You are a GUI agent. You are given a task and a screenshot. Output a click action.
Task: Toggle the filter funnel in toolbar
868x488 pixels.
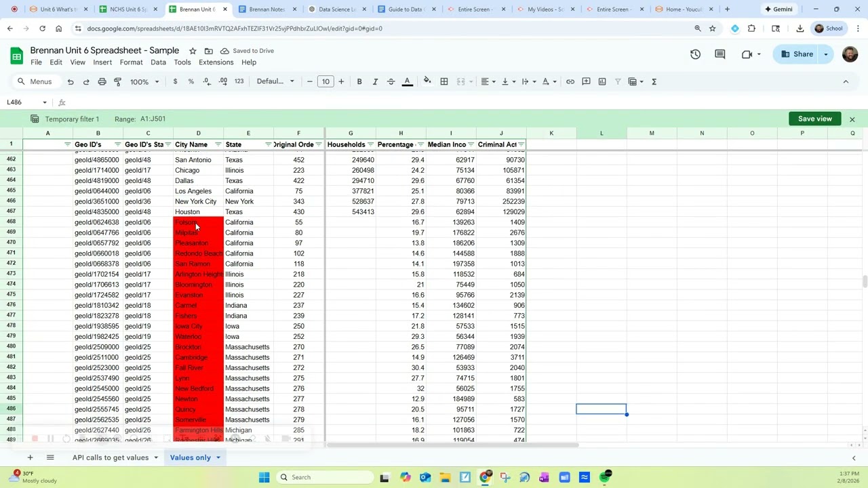pos(617,81)
